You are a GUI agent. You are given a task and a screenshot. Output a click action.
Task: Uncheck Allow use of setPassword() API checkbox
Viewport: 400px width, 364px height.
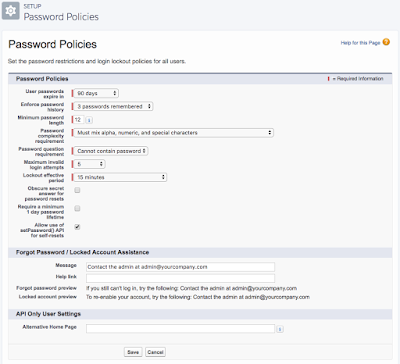coord(77,227)
